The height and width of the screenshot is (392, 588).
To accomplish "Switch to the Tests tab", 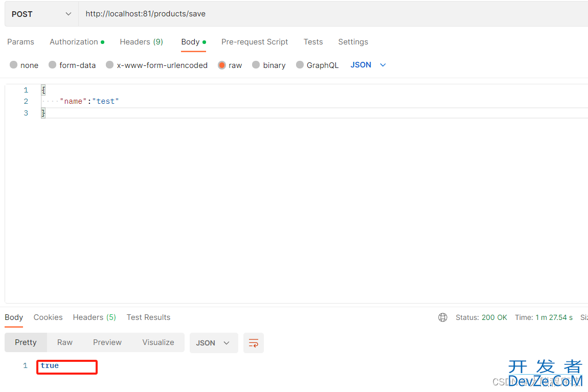I will pos(313,42).
